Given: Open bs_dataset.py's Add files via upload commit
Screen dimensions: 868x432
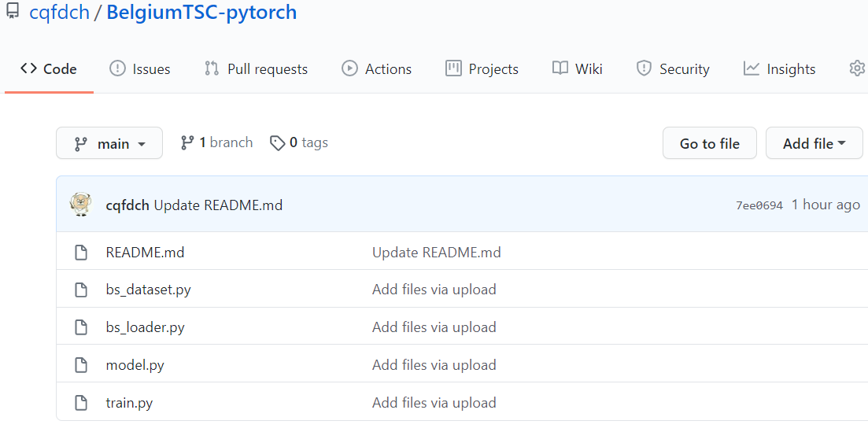Looking at the screenshot, I should coord(434,290).
